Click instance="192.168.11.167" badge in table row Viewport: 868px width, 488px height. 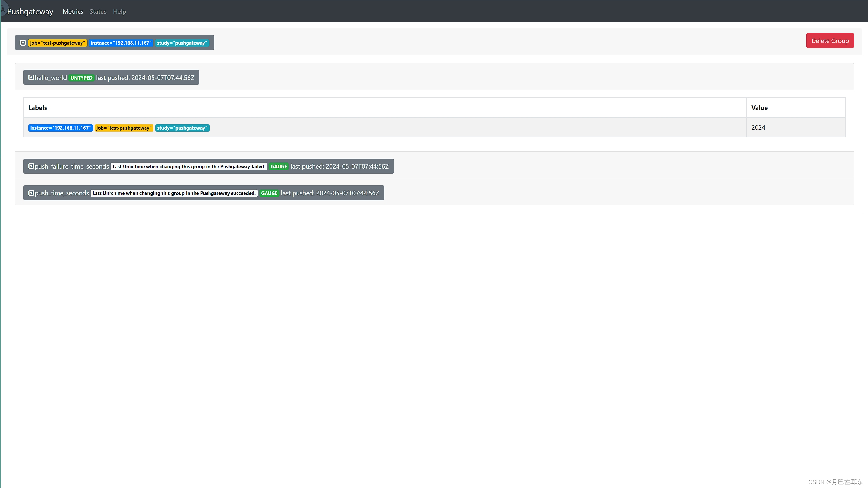tap(60, 128)
